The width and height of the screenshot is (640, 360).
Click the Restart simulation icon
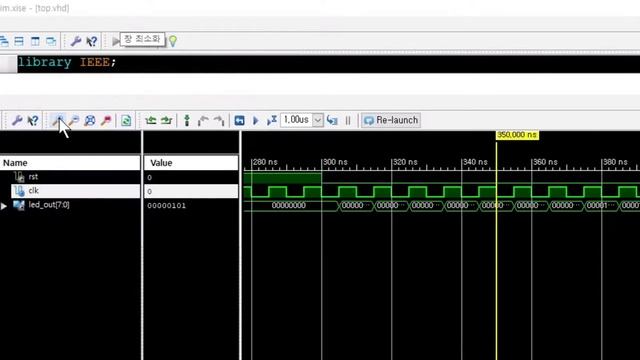tap(240, 120)
